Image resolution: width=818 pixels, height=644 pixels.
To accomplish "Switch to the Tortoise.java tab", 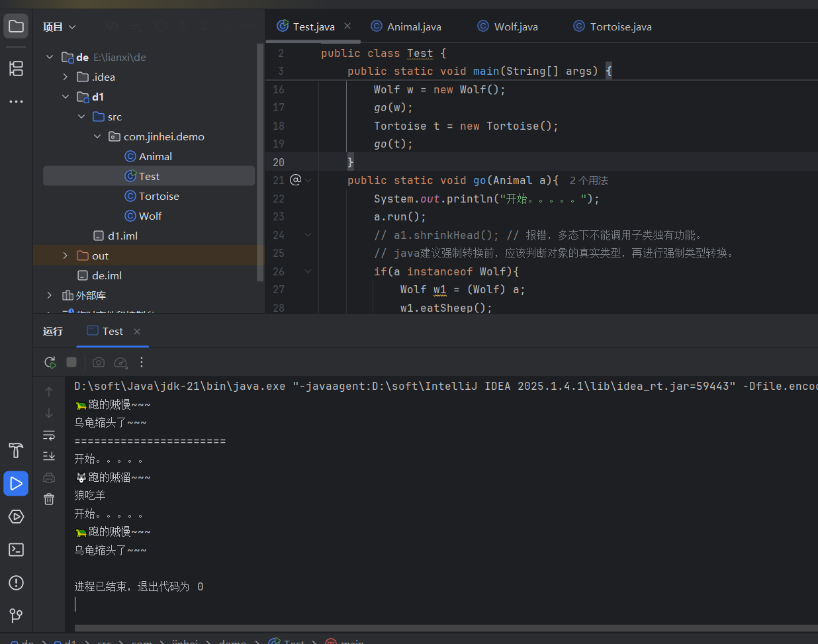I will [612, 26].
